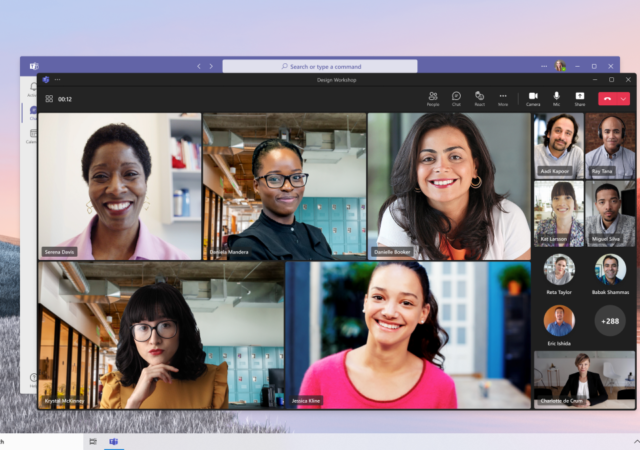
Task: Open Help in the Teams sidebar
Action: (33, 380)
